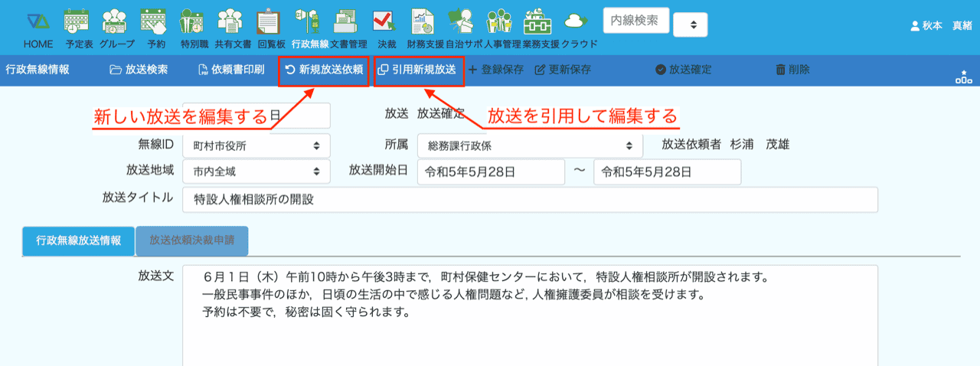
Task: Switch to the 放送依頼決裁申請 tab
Action: pos(191,240)
